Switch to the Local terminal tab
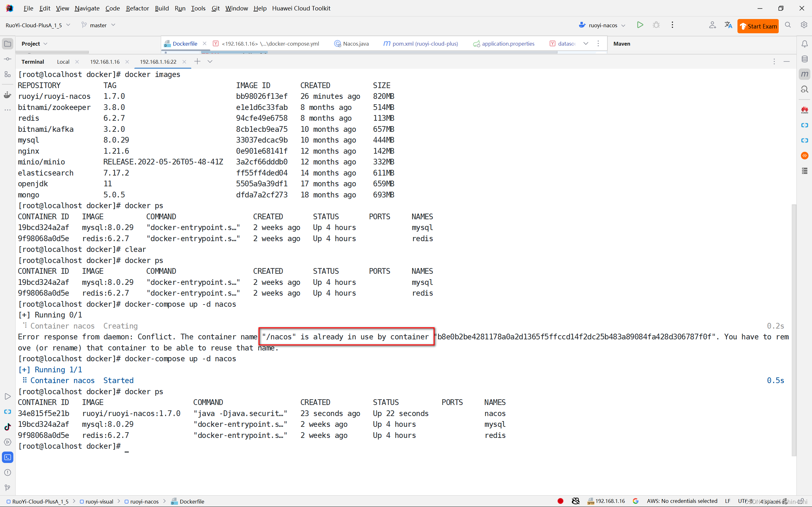This screenshot has width=812, height=507. point(63,62)
